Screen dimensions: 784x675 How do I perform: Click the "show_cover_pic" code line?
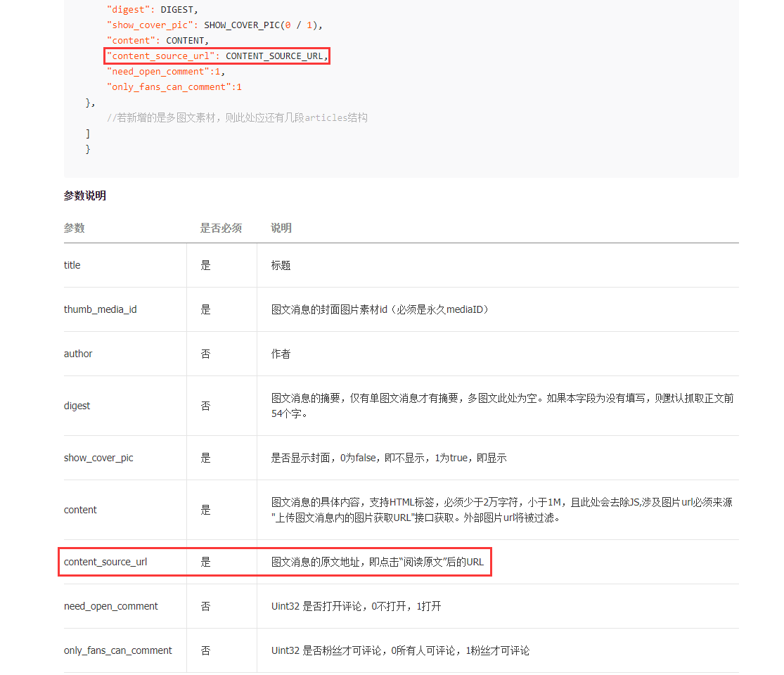click(x=214, y=25)
